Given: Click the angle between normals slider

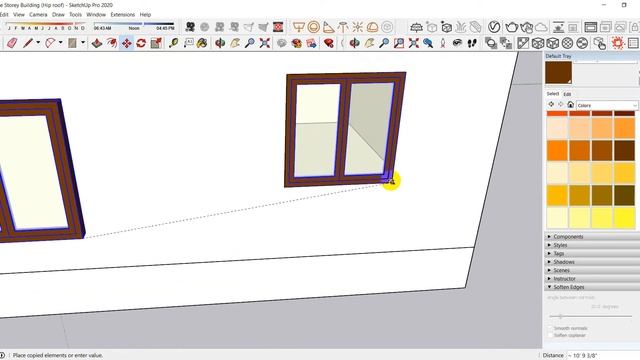Looking at the screenshot, I should click(590, 316).
